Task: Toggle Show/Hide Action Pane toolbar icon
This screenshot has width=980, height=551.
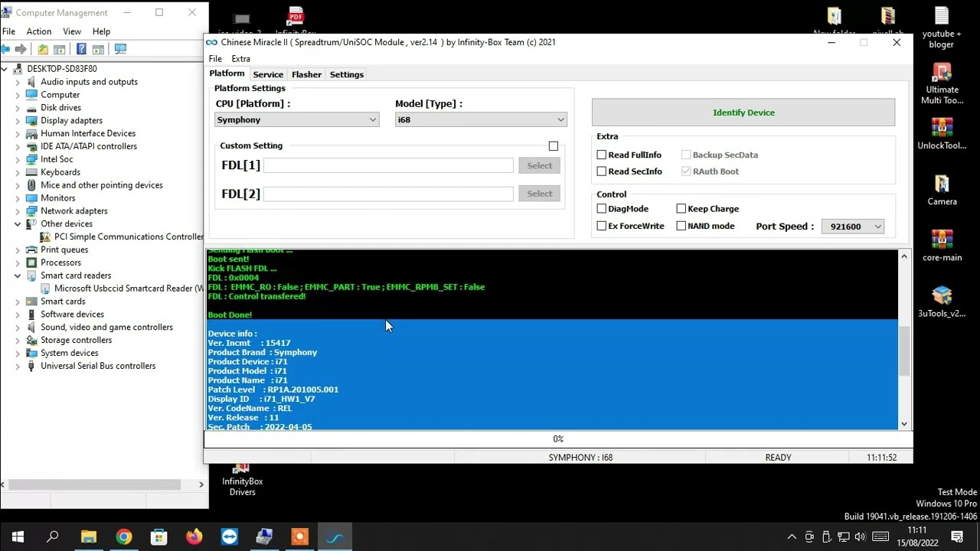Action: point(98,49)
